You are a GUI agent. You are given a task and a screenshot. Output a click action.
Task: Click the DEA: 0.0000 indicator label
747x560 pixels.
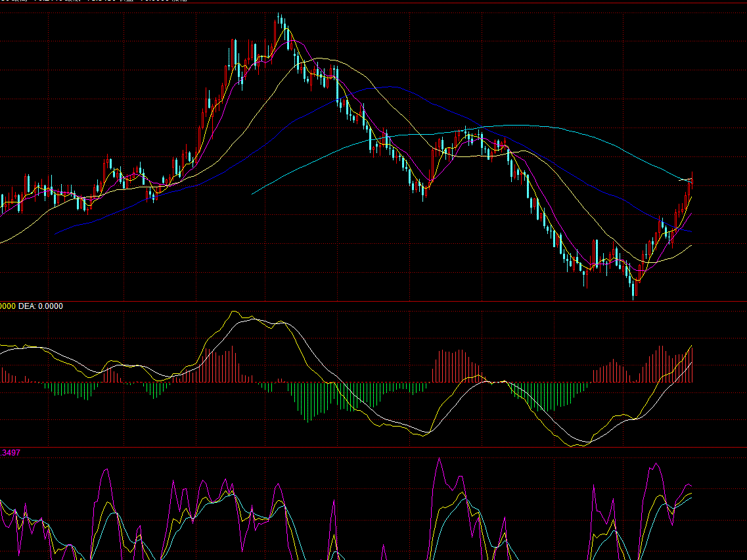point(41,306)
